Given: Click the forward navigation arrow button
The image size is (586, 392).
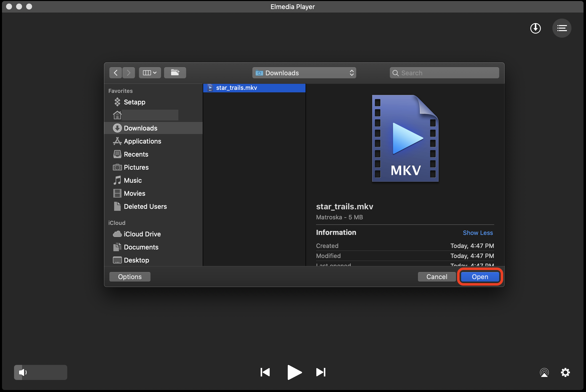Looking at the screenshot, I should pyautogui.click(x=129, y=73).
